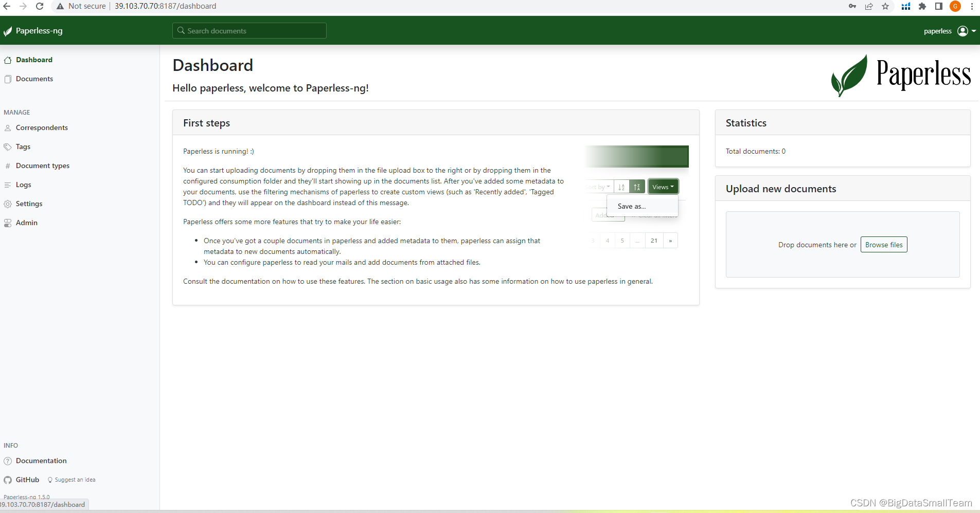Open the Settings page
This screenshot has width=980, height=513.
tap(29, 204)
